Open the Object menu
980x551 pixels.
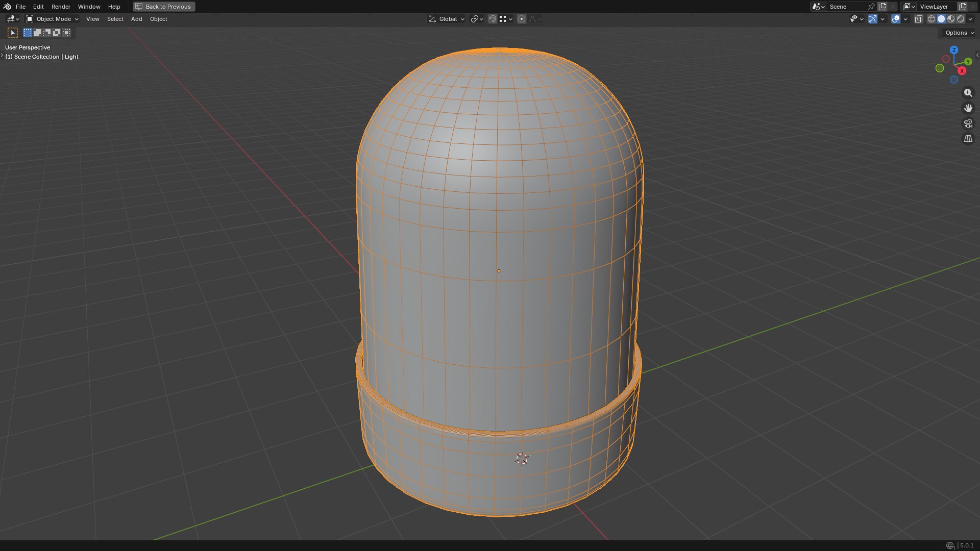[158, 19]
